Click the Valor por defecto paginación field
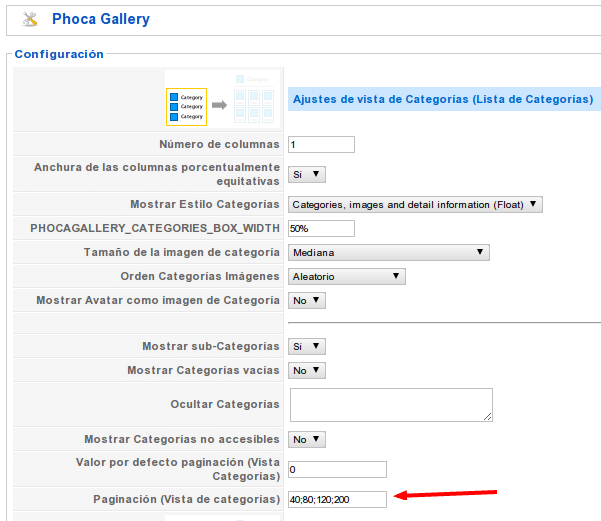601x521 pixels. click(337, 469)
